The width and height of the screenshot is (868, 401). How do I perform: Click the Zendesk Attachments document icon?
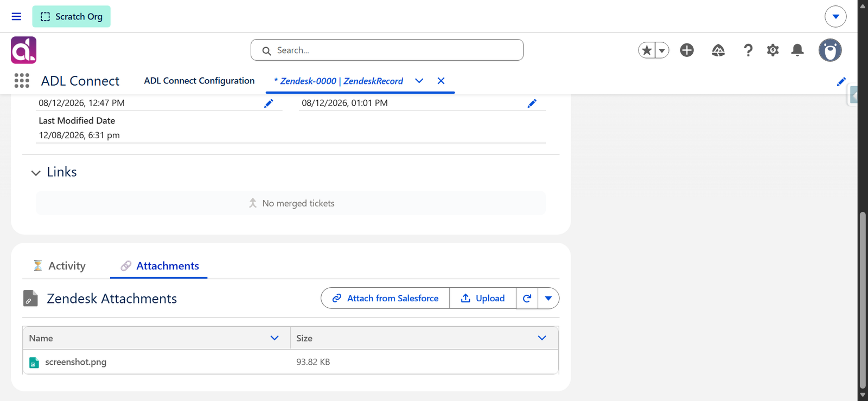pos(30,298)
